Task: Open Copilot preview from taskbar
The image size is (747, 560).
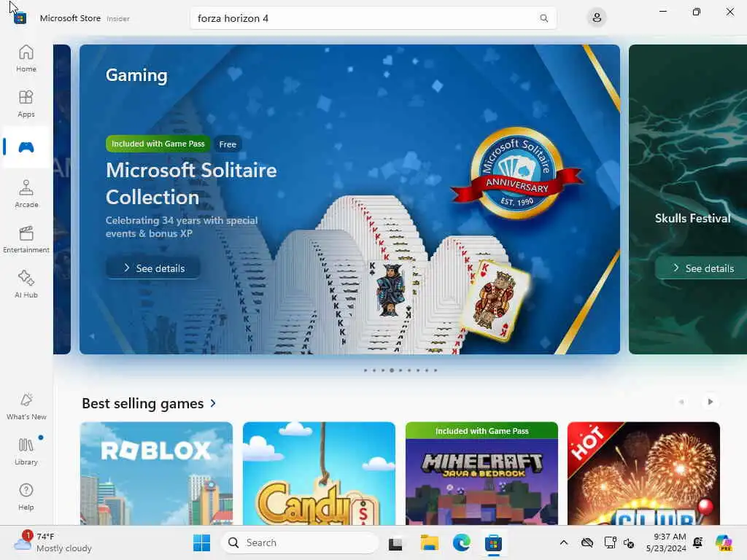Action: click(724, 542)
